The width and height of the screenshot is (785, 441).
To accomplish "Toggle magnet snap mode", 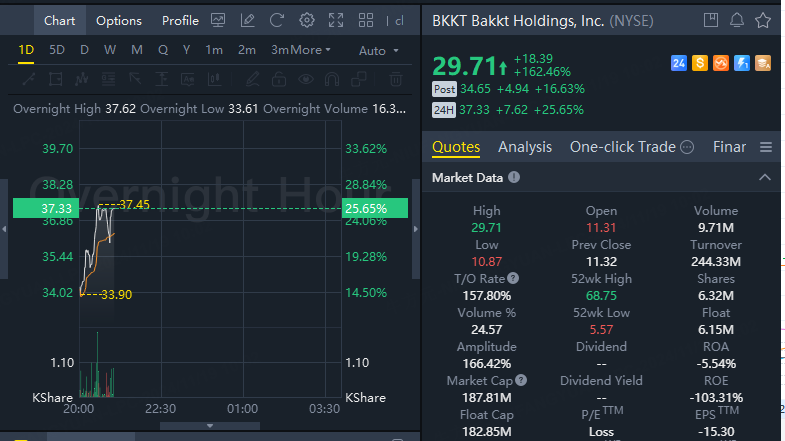I will tap(332, 79).
